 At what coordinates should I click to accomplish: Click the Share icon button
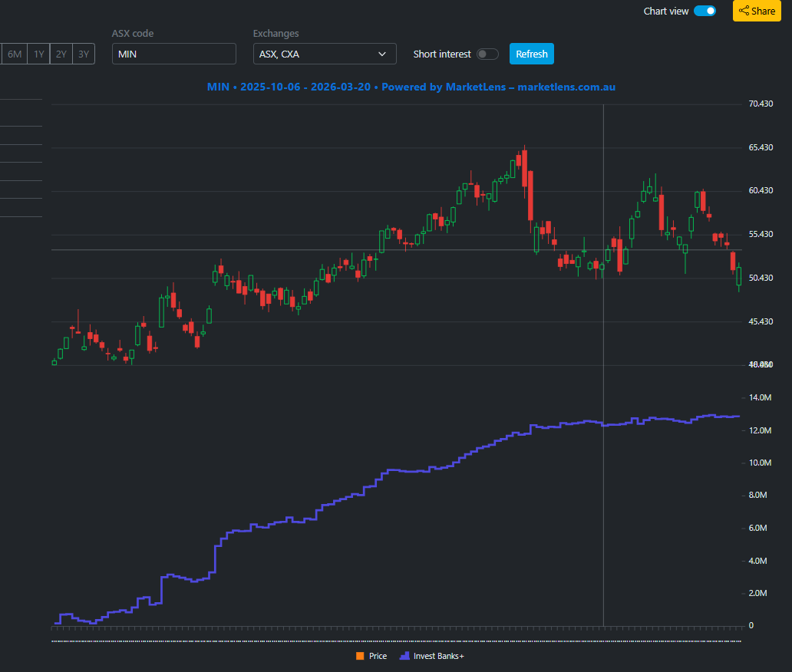coord(757,11)
